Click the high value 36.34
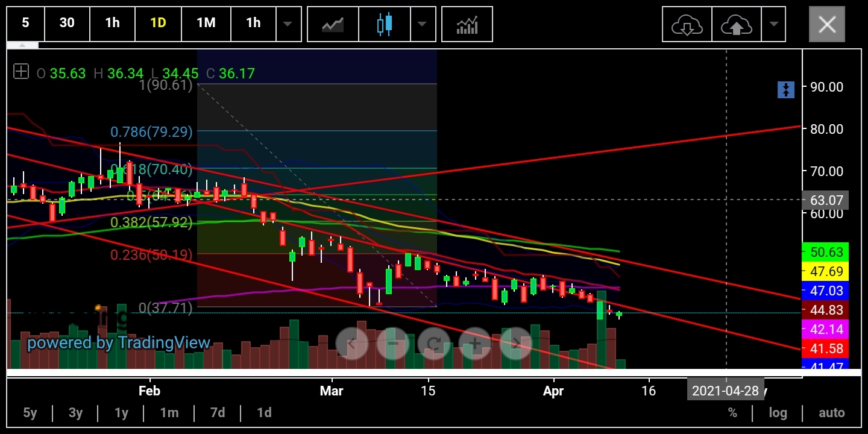Viewport: 868px width, 434px height. 125,74
